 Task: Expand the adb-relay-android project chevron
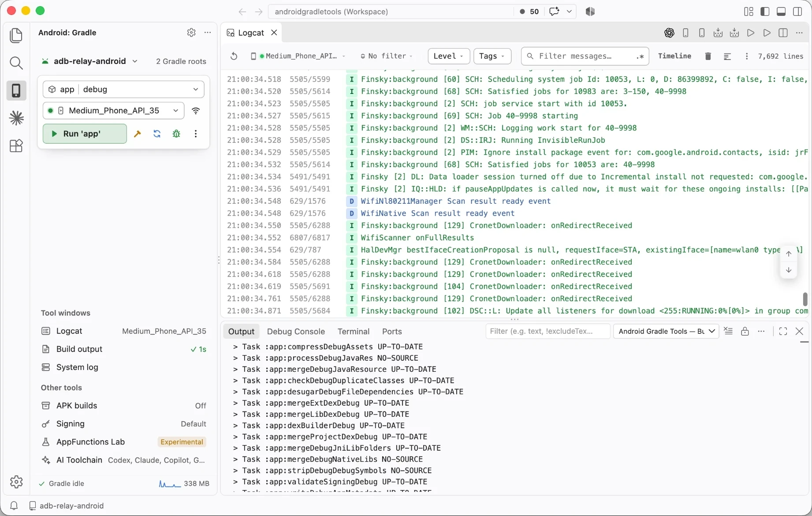135,61
